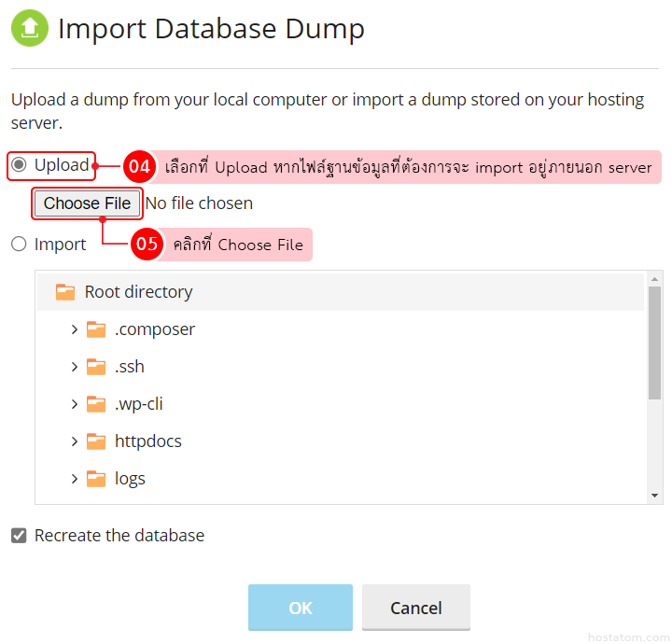Click the Root directory folder icon

pos(64,292)
